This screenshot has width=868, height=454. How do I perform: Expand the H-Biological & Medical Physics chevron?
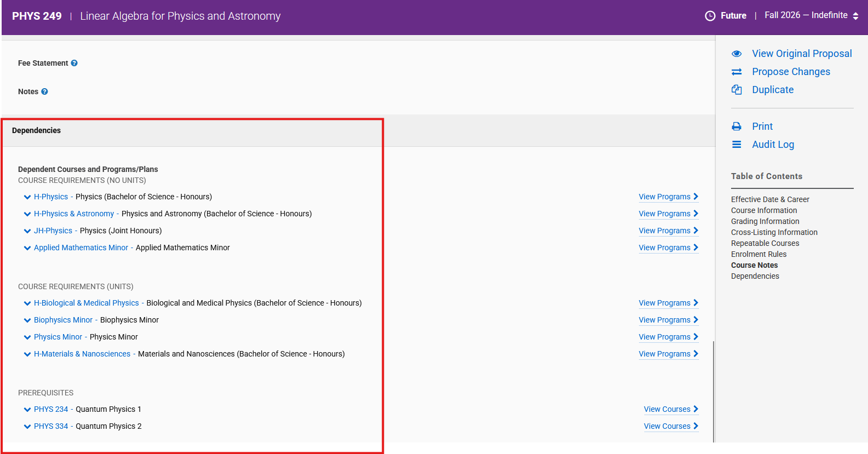click(x=27, y=303)
